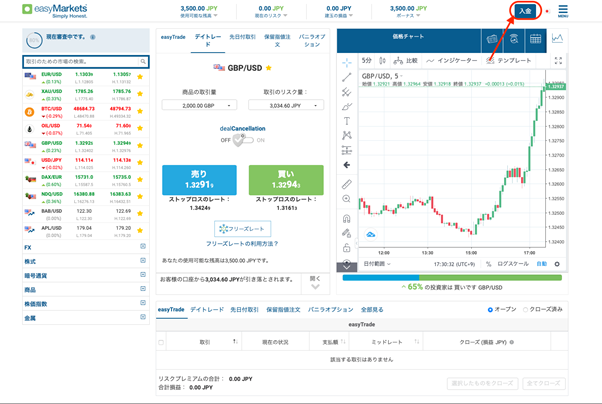Open the 建玉の損益 dropdown
This screenshot has height=404, width=602.
click(339, 16)
